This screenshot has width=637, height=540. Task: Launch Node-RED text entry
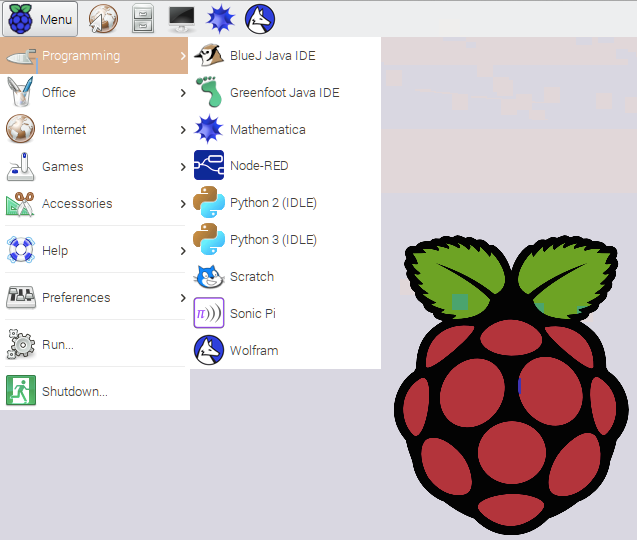[x=259, y=165]
